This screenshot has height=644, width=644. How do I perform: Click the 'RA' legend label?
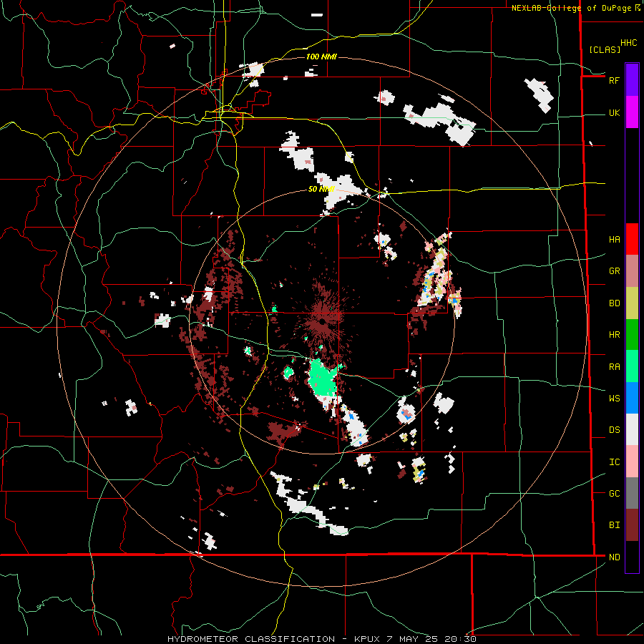[614, 366]
